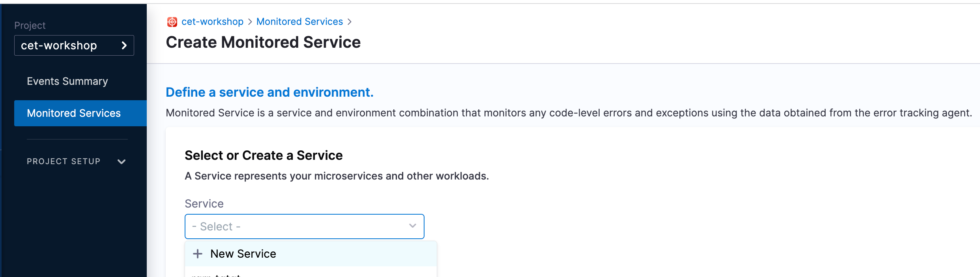The image size is (980, 277).
Task: Click the Select or Create a Service heading
Action: 264,155
